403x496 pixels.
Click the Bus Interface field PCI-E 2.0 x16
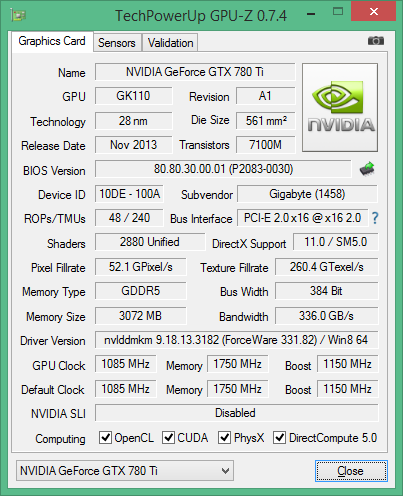pos(303,218)
